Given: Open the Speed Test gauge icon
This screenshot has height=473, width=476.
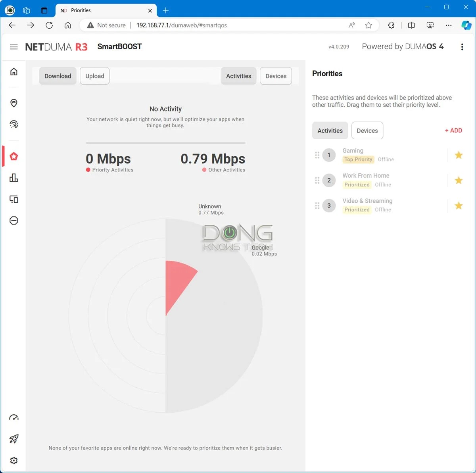Looking at the screenshot, I should (x=14, y=417).
